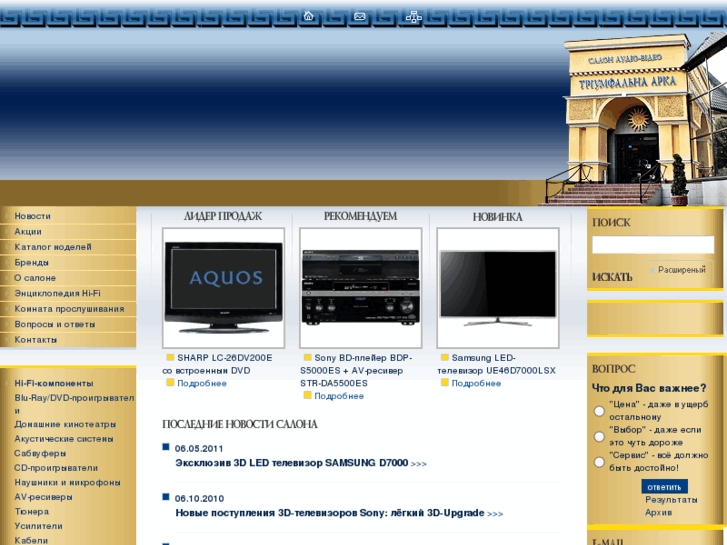Open the Тюнера category
The width and height of the screenshot is (727, 545).
(32, 511)
